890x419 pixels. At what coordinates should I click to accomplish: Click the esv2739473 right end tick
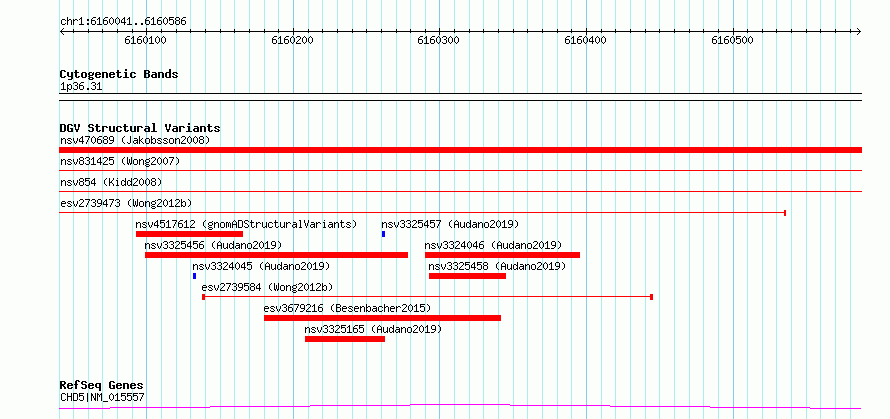[x=784, y=213]
